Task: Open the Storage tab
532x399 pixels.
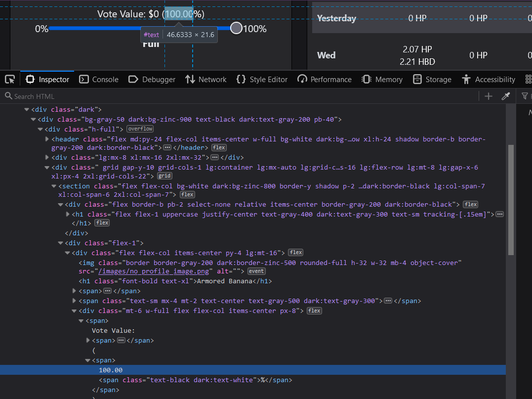Action: [432, 80]
